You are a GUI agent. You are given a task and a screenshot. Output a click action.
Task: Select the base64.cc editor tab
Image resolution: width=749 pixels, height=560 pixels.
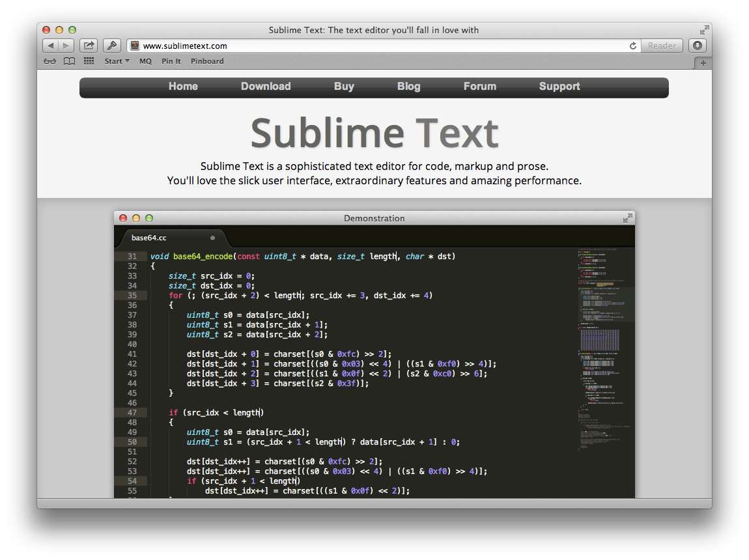pyautogui.click(x=175, y=238)
